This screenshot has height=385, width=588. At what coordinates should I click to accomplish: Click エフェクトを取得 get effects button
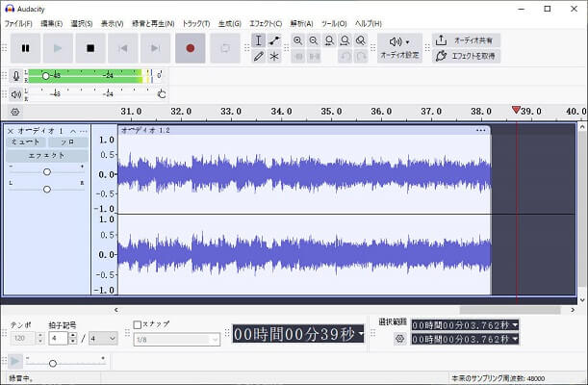coord(466,56)
